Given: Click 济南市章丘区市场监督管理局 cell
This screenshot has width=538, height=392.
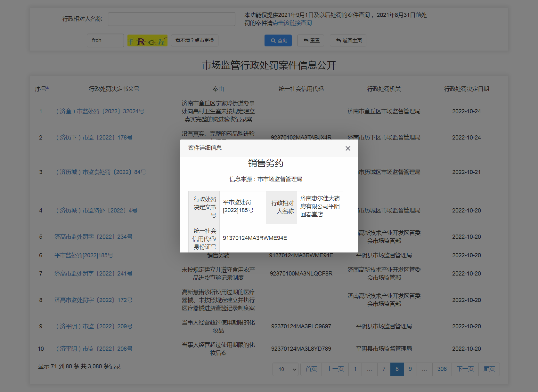Looking at the screenshot, I should pos(384,111).
